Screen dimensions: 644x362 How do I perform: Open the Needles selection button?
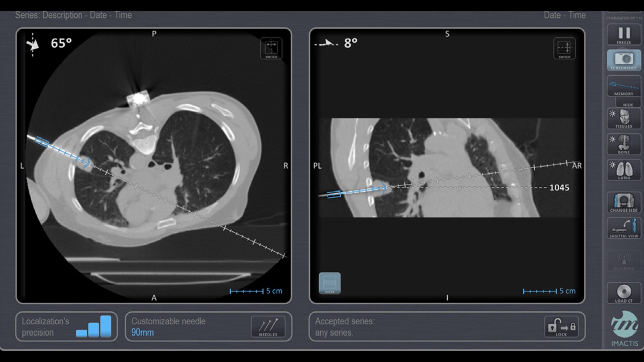(x=268, y=326)
